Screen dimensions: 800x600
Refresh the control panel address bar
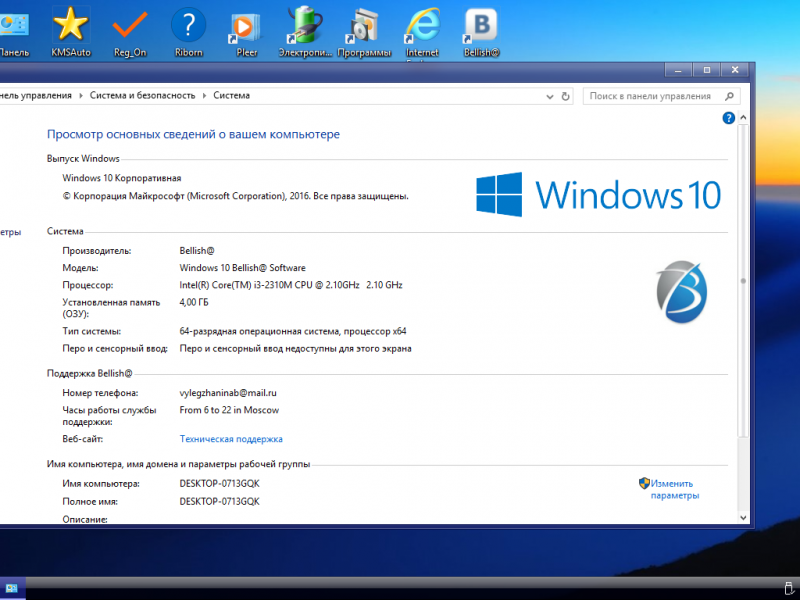(565, 96)
